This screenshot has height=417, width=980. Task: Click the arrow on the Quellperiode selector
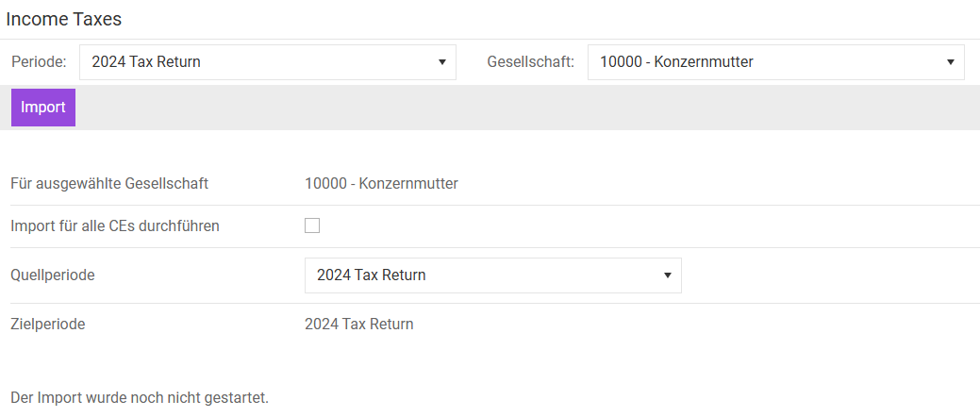[x=667, y=275]
